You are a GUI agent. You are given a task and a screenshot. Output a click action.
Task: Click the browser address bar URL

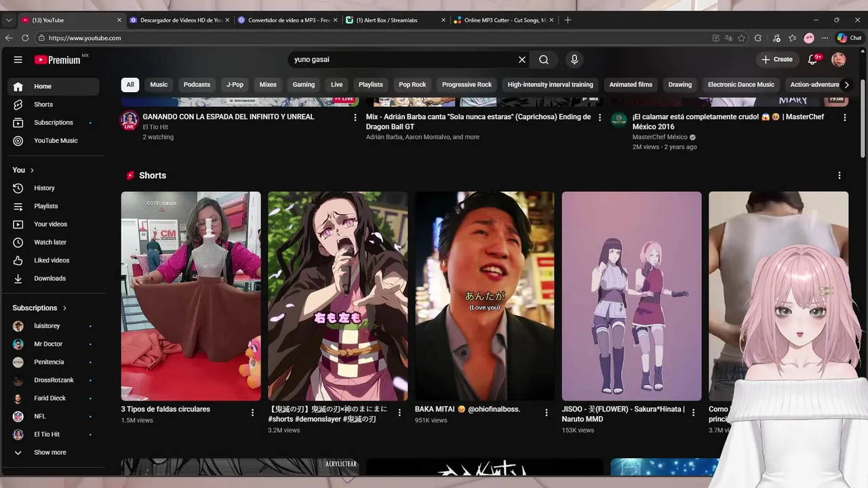(x=85, y=38)
